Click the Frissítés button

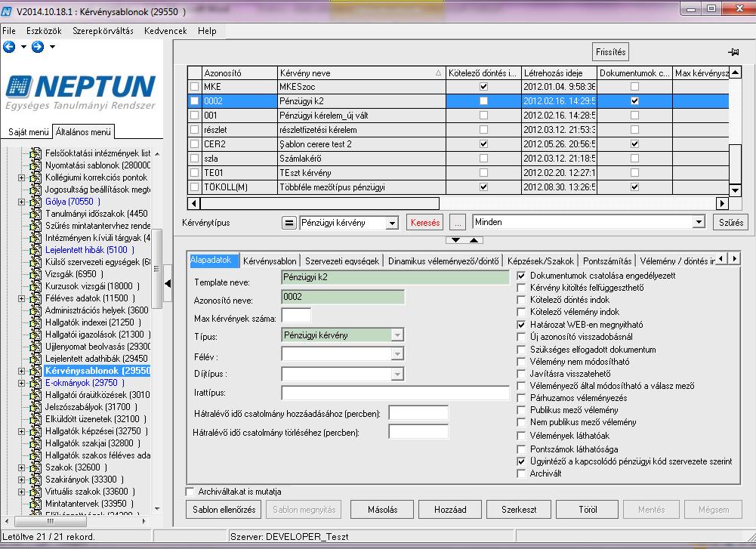pos(610,52)
